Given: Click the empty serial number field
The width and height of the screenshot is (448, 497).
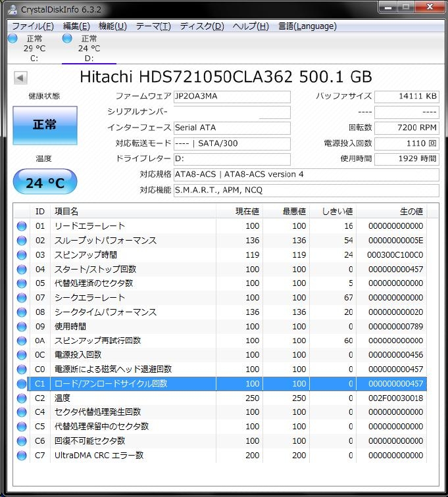Looking at the screenshot, I should 232,112.
